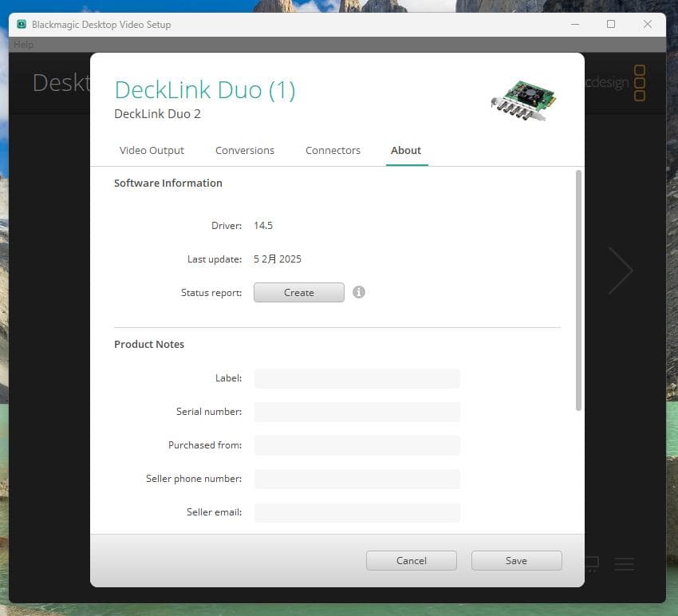This screenshot has width=678, height=616.
Task: Click the last update date 2025
Action: click(277, 259)
